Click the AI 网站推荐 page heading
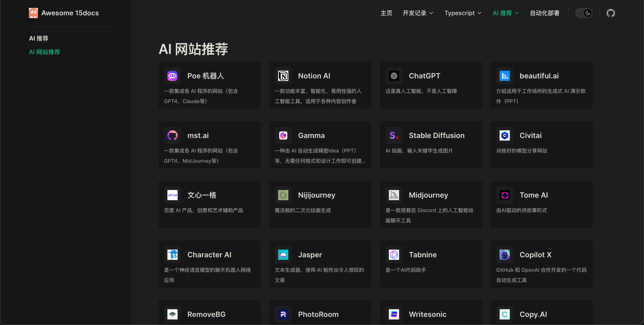Image resolution: width=644 pixels, height=325 pixels. 193,49
